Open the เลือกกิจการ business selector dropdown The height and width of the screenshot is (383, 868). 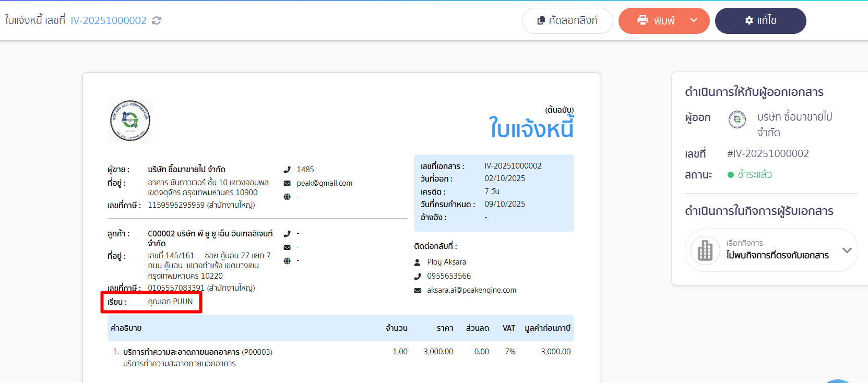tap(771, 250)
